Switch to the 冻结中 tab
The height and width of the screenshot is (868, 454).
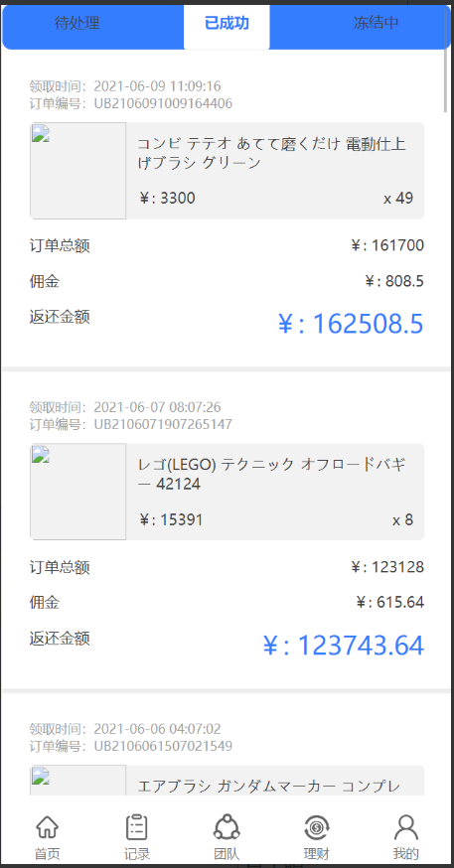(377, 23)
